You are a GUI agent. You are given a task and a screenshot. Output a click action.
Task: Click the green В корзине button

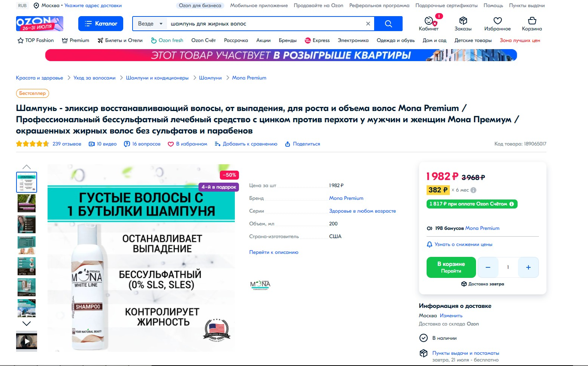[x=451, y=267]
